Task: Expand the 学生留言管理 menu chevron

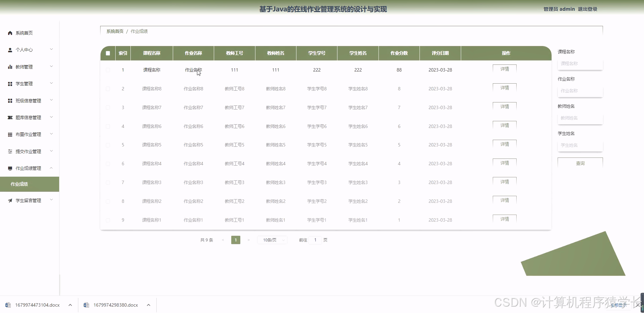Action: 51,200
